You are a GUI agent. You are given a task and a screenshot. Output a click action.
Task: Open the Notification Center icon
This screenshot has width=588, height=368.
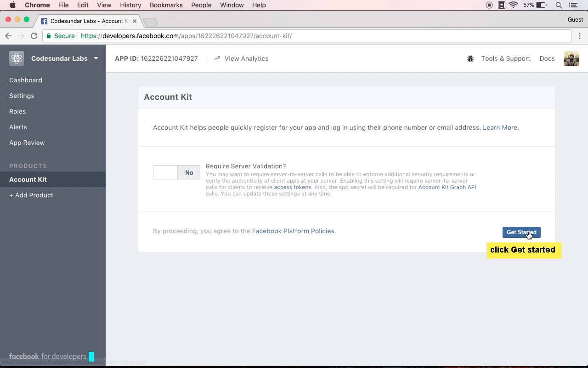coord(573,5)
